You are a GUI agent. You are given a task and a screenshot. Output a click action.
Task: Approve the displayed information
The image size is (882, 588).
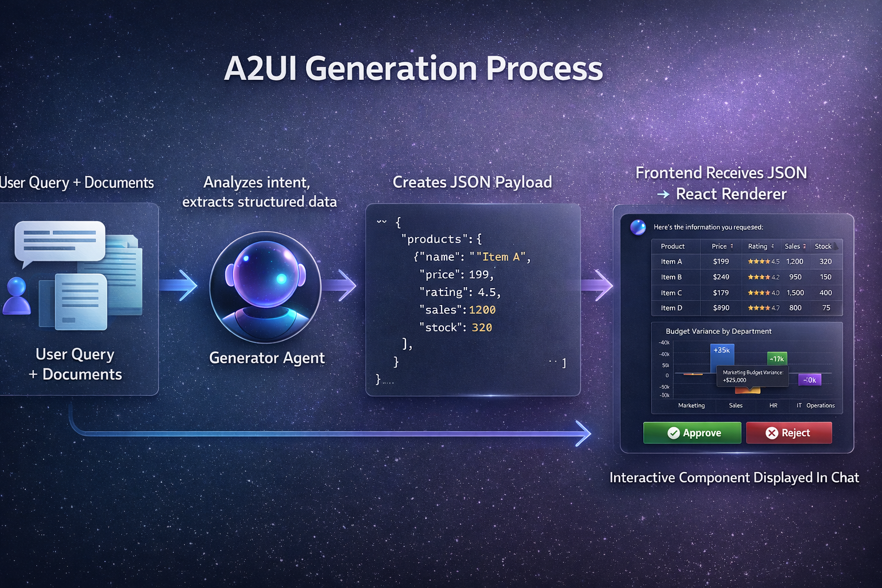[x=692, y=433]
